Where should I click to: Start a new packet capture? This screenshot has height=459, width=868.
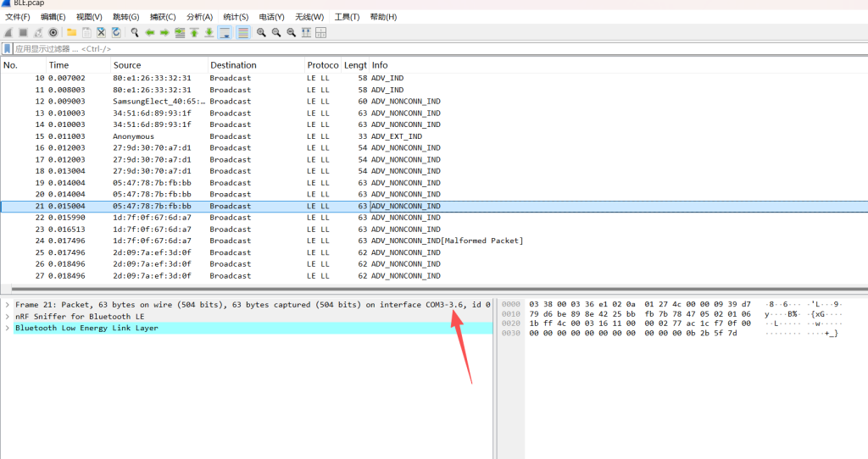point(8,32)
